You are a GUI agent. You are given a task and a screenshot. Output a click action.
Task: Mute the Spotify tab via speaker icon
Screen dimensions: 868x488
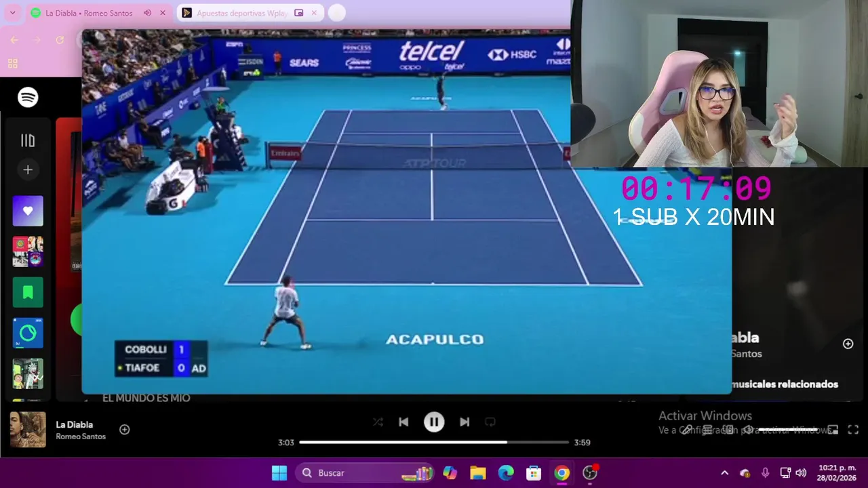coord(148,13)
